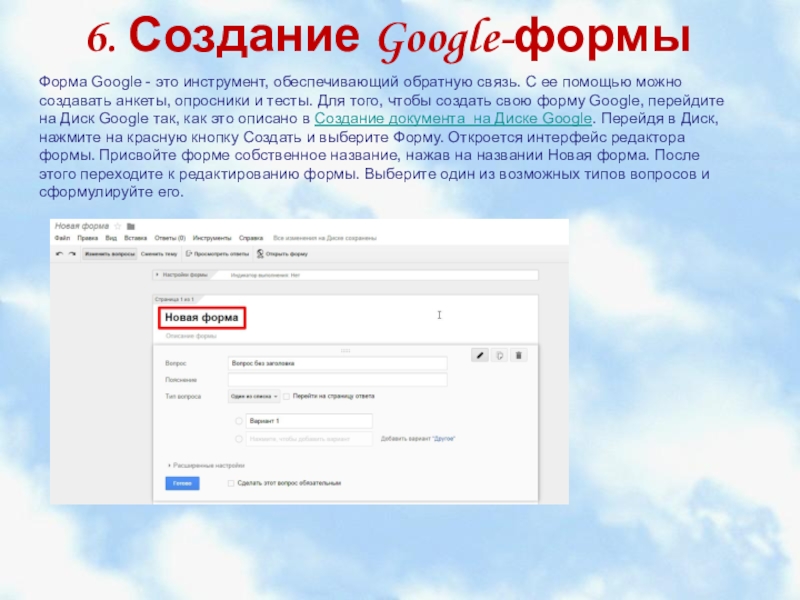Viewport: 800px width, 600px height.
Task: Expand Расширенные настройки
Action: [206, 465]
